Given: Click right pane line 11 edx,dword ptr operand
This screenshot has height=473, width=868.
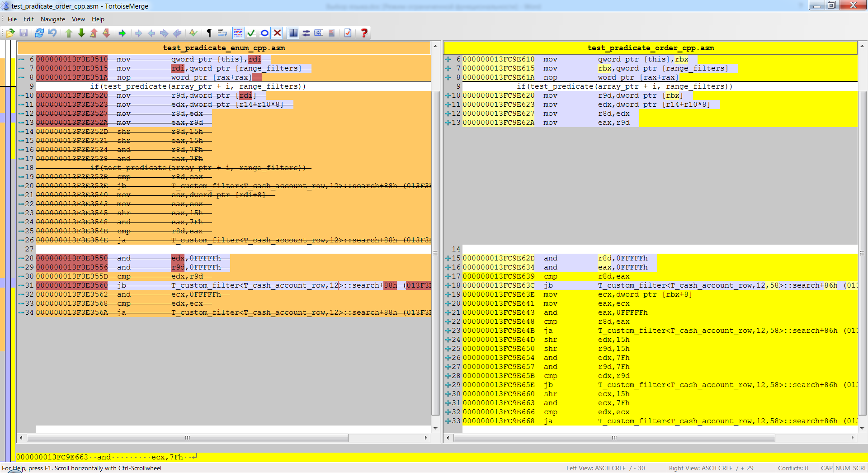Looking at the screenshot, I should tap(654, 104).
